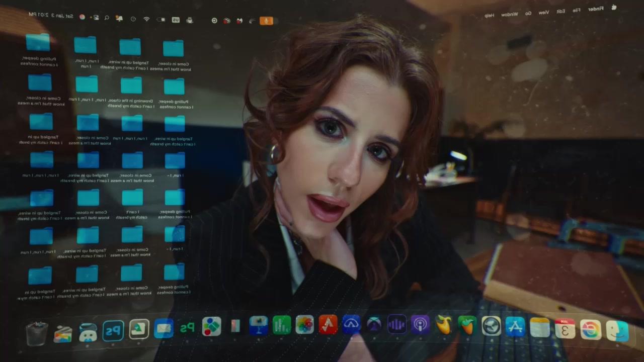Open Keynote from the dock
Screen dimensions: 644x362
[x=259, y=325]
